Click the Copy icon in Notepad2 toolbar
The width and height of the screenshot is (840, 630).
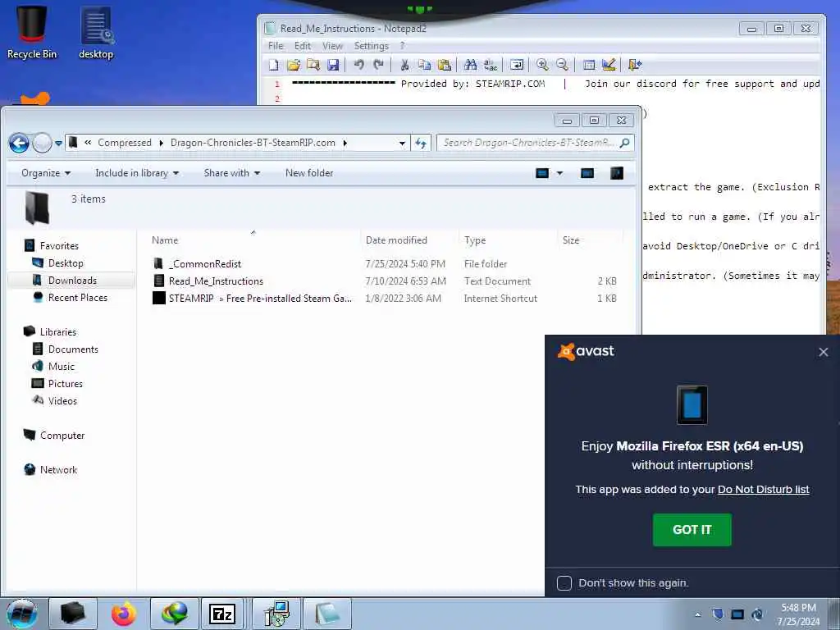(x=424, y=65)
